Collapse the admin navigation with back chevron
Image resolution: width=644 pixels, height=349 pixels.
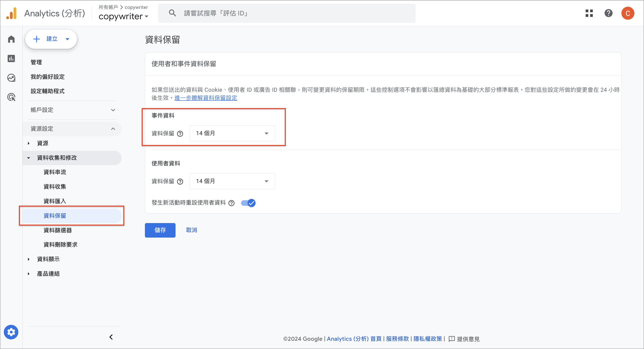(111, 337)
